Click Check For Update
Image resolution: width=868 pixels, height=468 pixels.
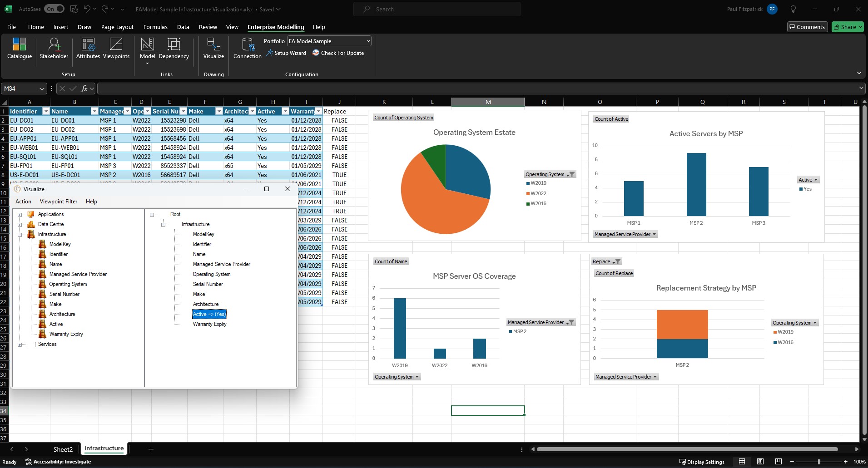pyautogui.click(x=338, y=53)
